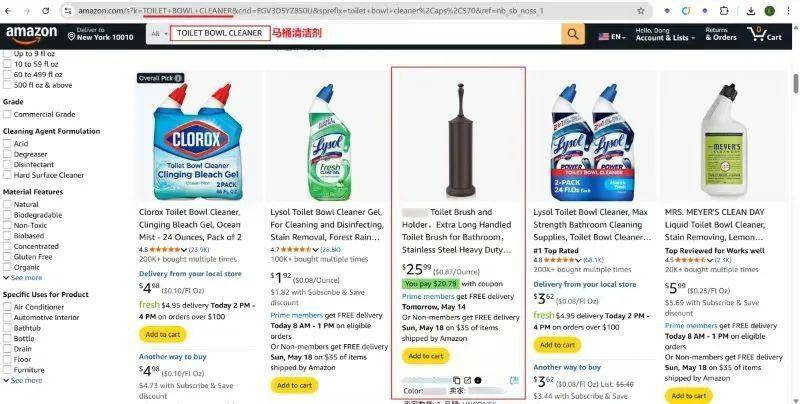Open the browser extensions puzzle icon
Viewport: 800px width, 404px height.
[x=724, y=11]
